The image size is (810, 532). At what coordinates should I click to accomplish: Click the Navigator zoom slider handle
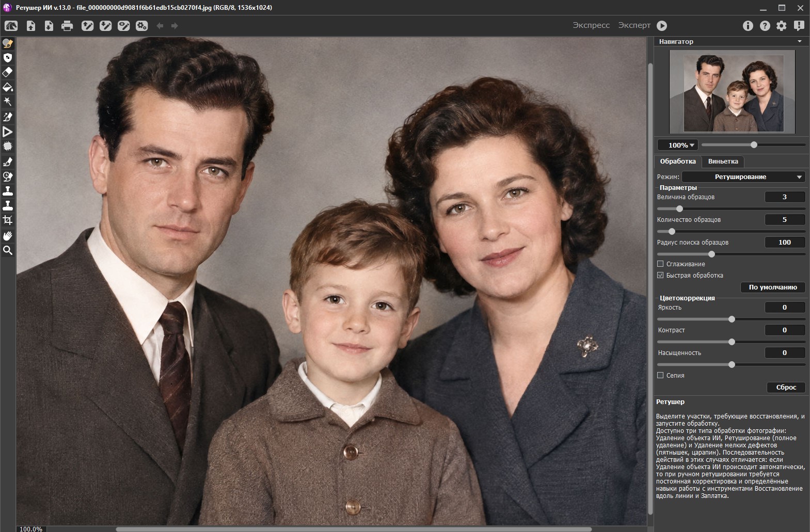(754, 145)
